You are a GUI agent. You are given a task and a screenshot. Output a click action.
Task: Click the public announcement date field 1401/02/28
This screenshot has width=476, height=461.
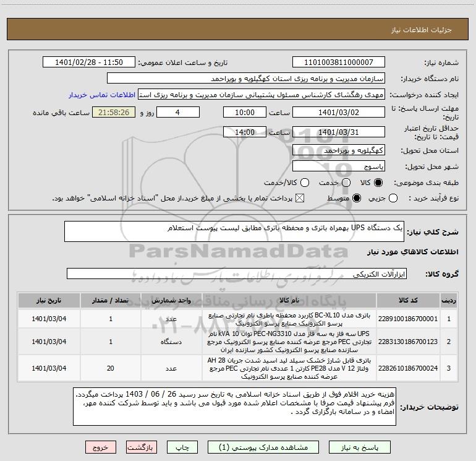(89, 62)
